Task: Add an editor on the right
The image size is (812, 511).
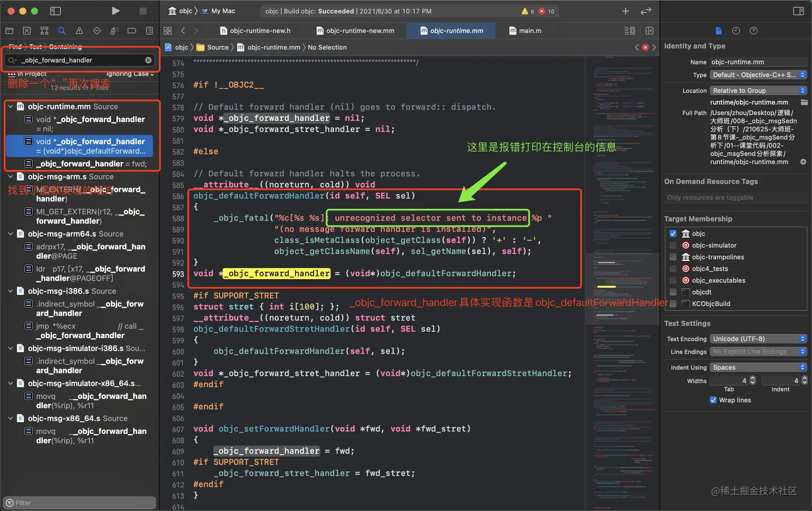Action: (650, 31)
